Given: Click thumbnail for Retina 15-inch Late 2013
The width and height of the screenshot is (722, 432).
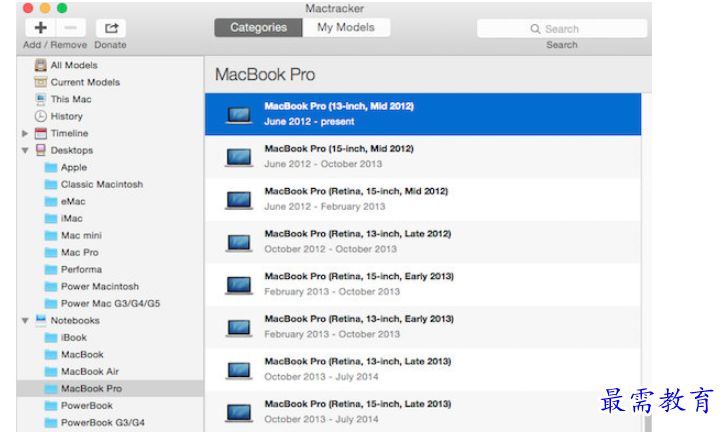Looking at the screenshot, I should (x=239, y=413).
